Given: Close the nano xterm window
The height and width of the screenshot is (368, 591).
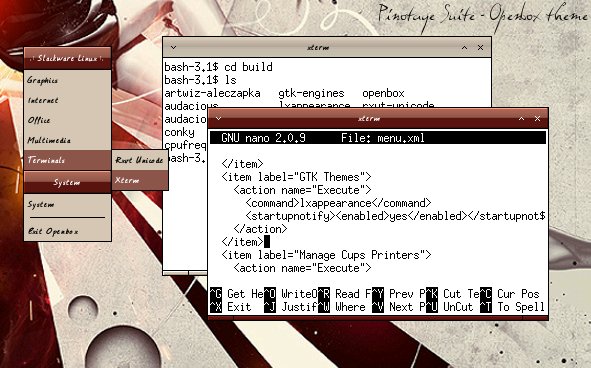Looking at the screenshot, I should tap(537, 118).
